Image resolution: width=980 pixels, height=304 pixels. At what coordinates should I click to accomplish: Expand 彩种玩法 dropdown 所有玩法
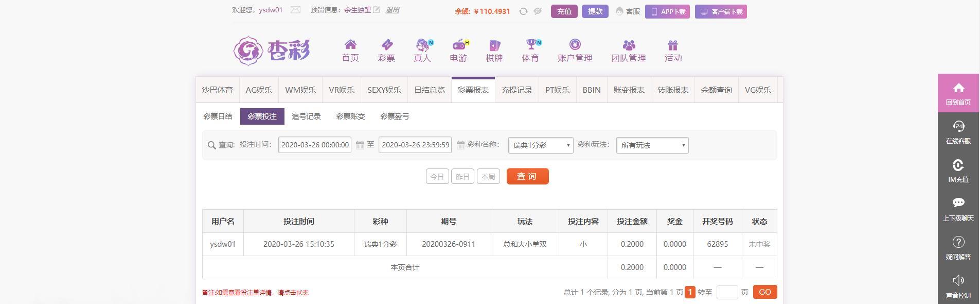coord(652,145)
